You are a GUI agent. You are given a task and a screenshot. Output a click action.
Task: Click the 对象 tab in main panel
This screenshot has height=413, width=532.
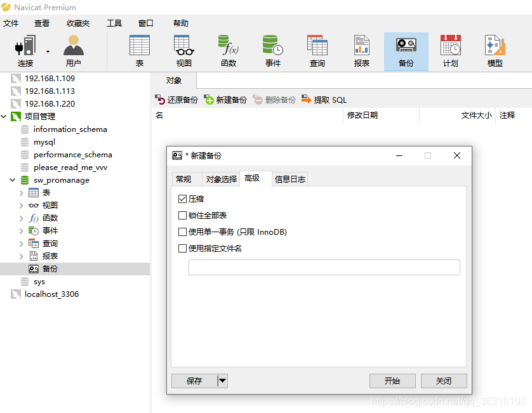tap(174, 81)
